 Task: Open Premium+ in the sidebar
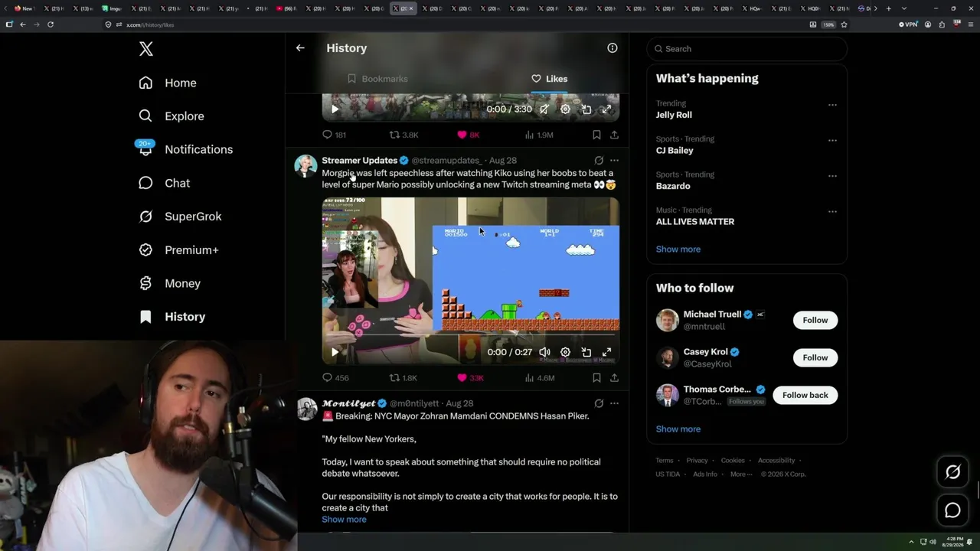178,250
